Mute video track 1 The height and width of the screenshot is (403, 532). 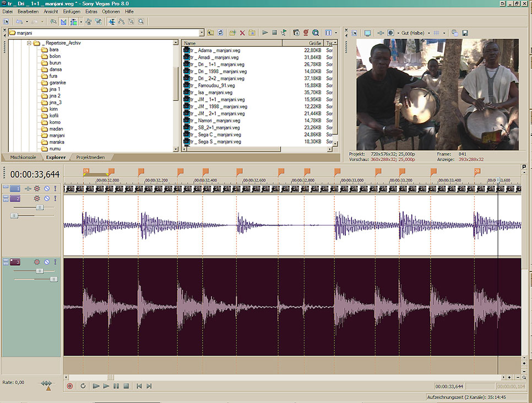click(x=47, y=189)
